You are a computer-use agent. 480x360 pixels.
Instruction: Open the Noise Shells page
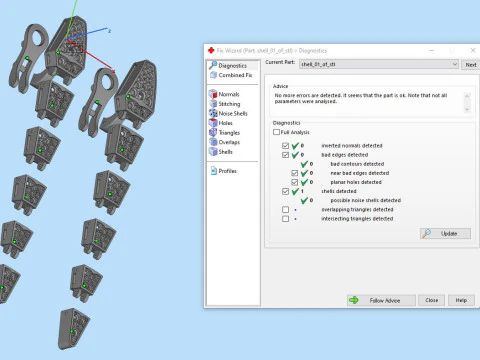(x=233, y=114)
